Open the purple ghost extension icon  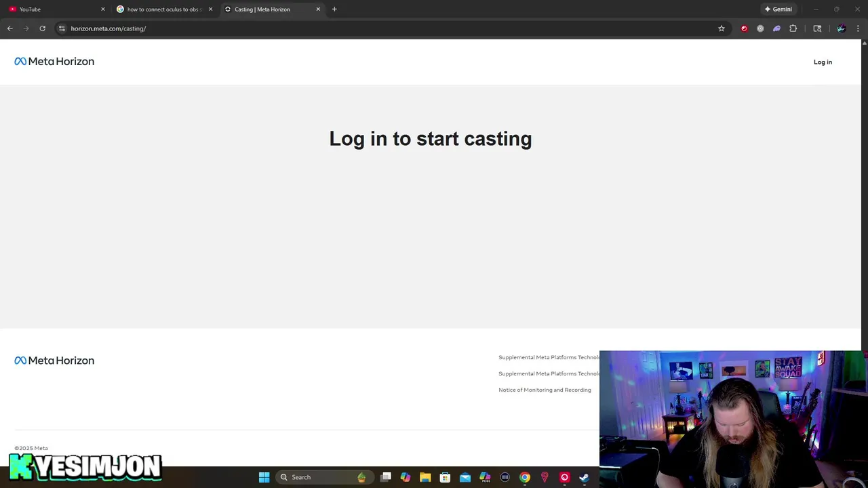776,28
